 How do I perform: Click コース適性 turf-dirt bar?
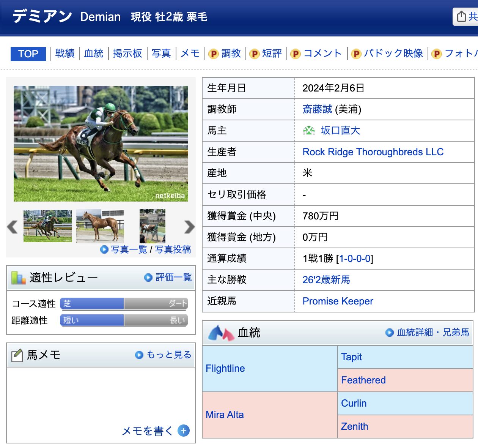click(124, 303)
